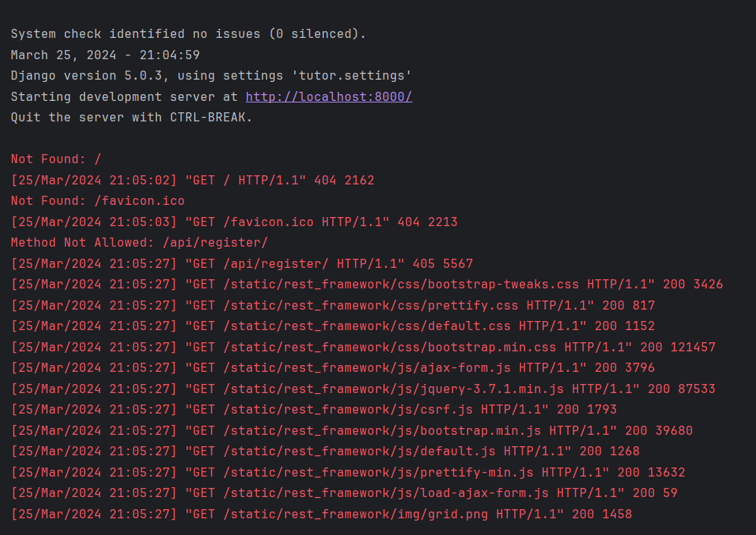Click the img/grid.png log entry
The image size is (756, 535).
[322, 515]
